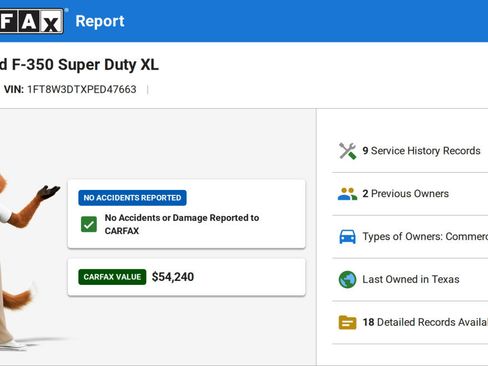Image resolution: width=488 pixels, height=366 pixels.
Task: Click the VIN: label
Action: [14, 89]
